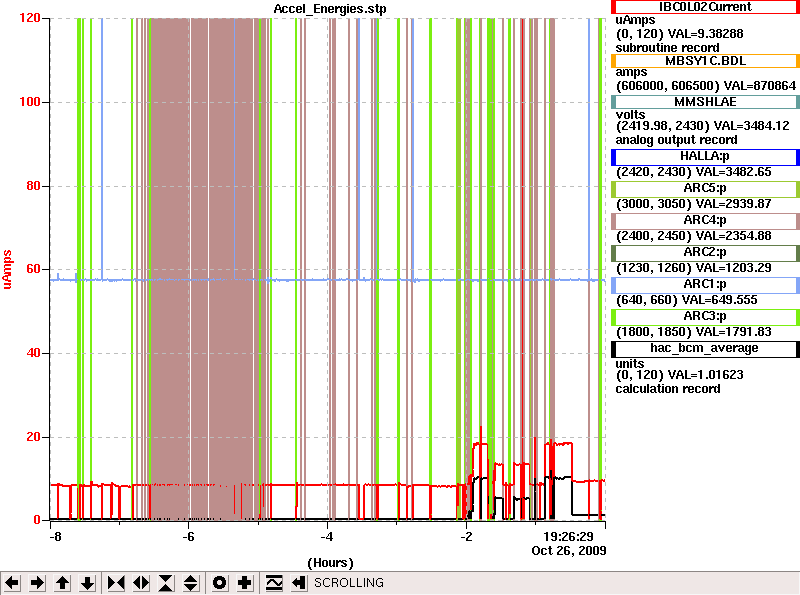Click the arrow-to-bar scroll mode icon
The image size is (800, 595).
tap(299, 583)
